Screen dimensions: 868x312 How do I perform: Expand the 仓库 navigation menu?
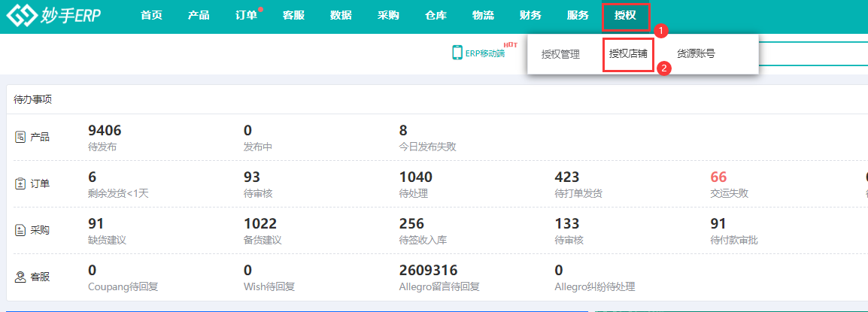(x=436, y=16)
